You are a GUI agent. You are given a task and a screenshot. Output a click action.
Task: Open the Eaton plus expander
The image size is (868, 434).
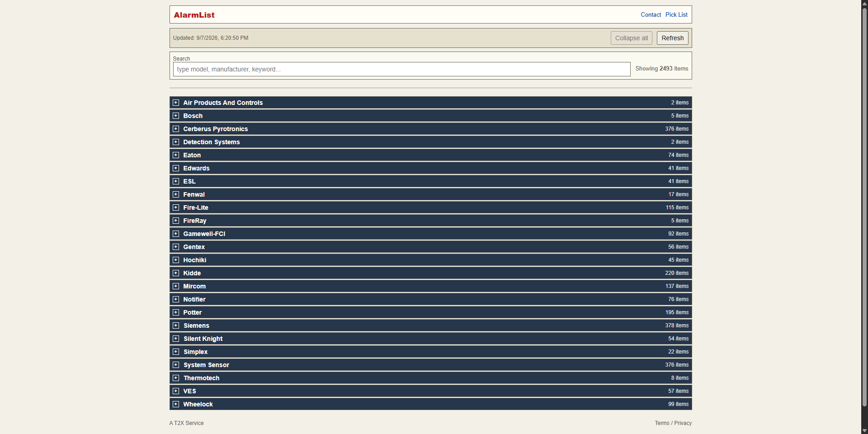(176, 155)
